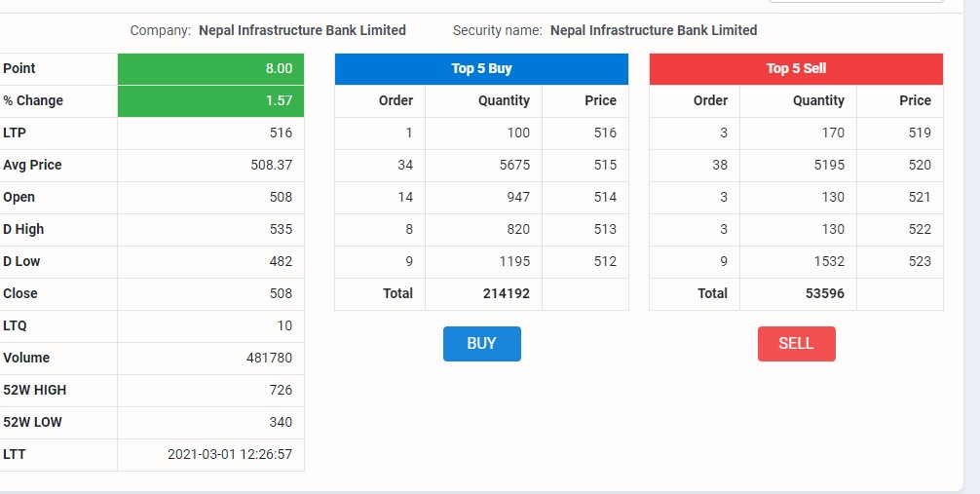
Task: Click the red SELL button
Action: coord(796,343)
